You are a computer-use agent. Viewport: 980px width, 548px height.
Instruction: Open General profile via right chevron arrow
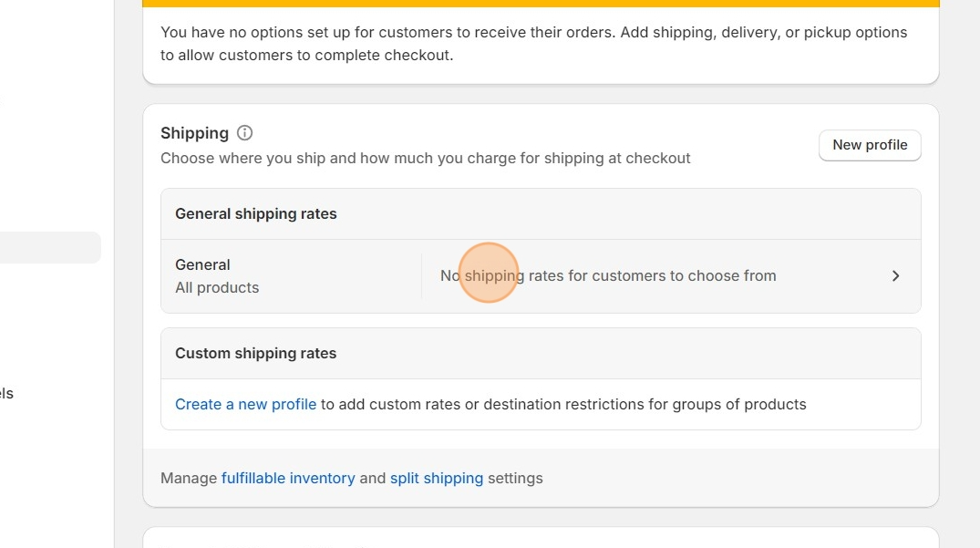tap(895, 276)
